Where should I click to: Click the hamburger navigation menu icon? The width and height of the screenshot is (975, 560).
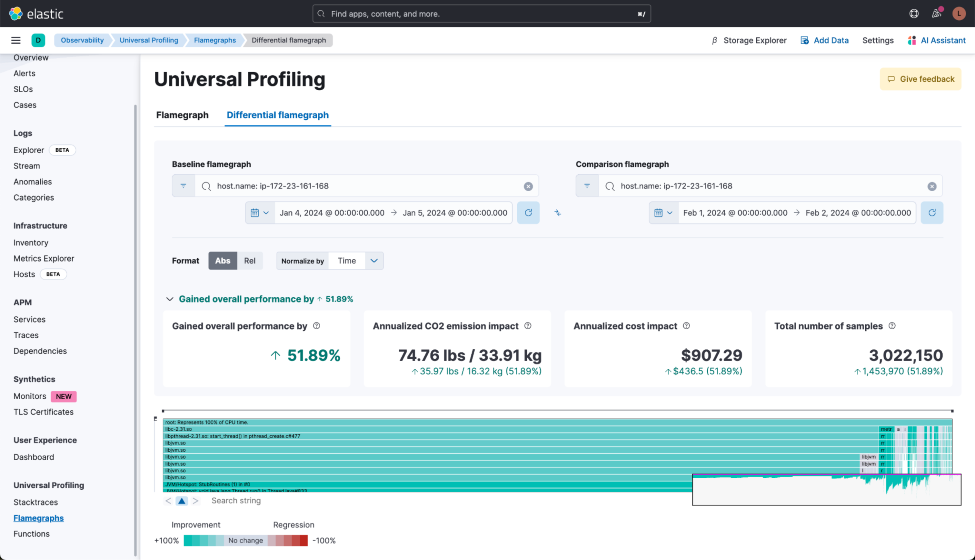pos(16,40)
